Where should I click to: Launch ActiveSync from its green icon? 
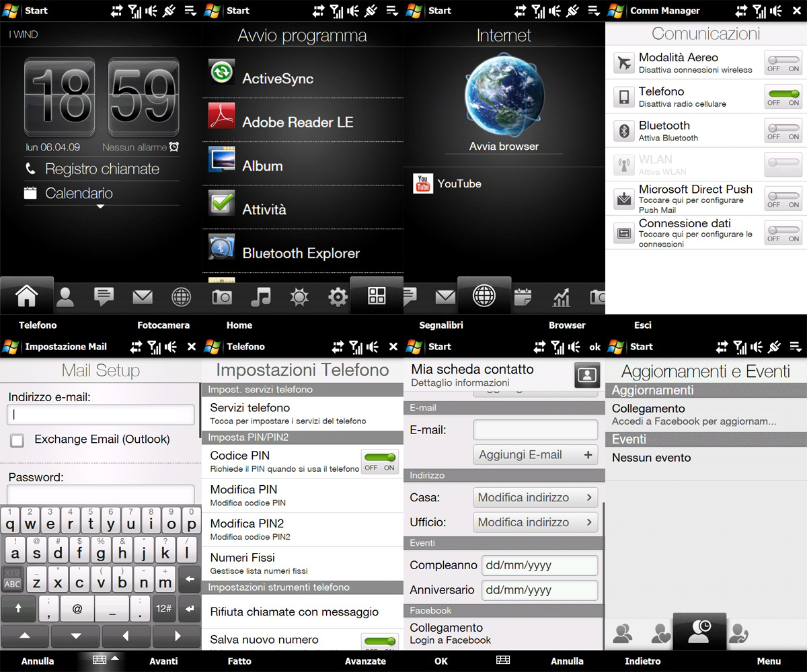(221, 73)
